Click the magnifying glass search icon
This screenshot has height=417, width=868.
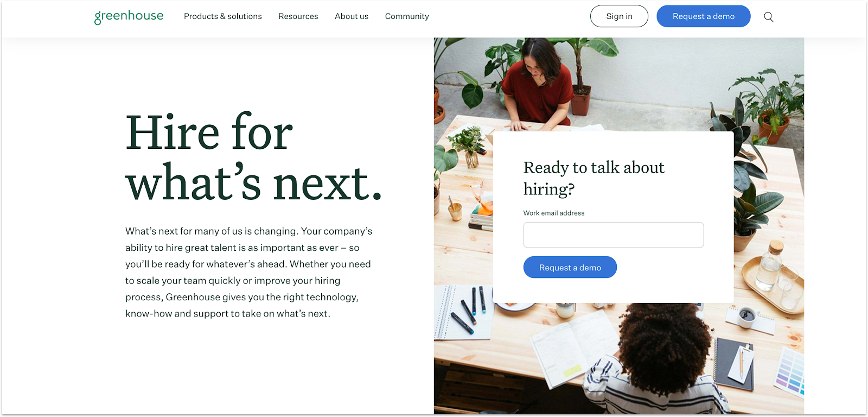pyautogui.click(x=769, y=17)
